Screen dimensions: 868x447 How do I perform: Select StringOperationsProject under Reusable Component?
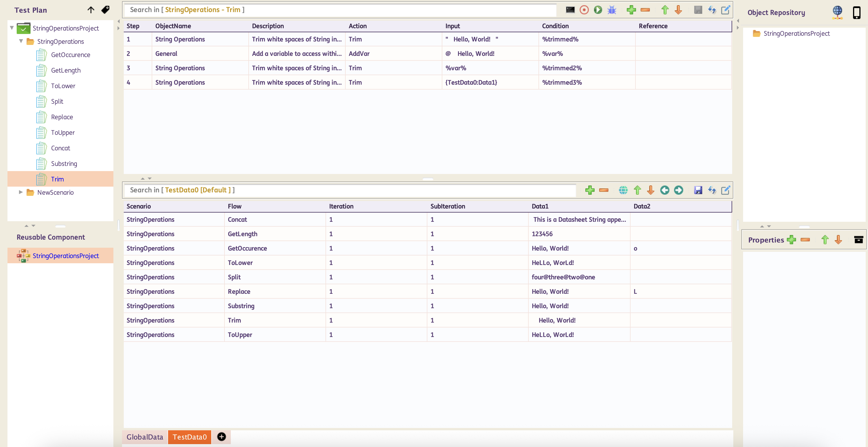(65, 255)
